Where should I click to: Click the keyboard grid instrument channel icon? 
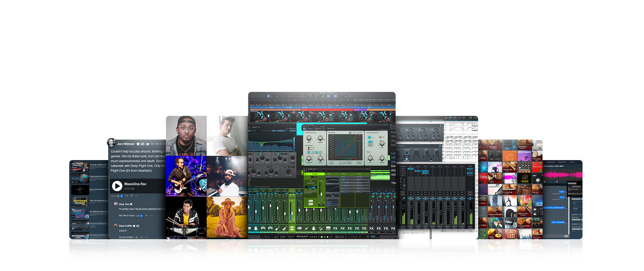pyautogui.click(x=328, y=228)
